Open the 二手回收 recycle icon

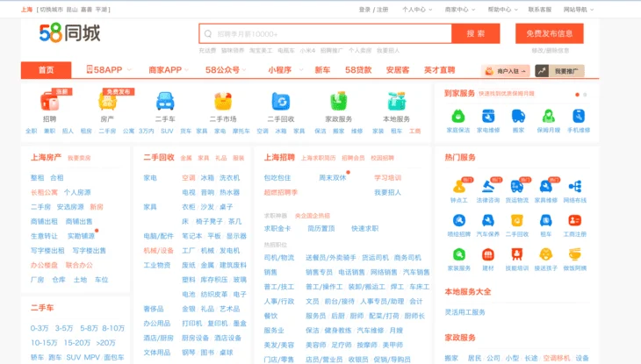(281, 102)
